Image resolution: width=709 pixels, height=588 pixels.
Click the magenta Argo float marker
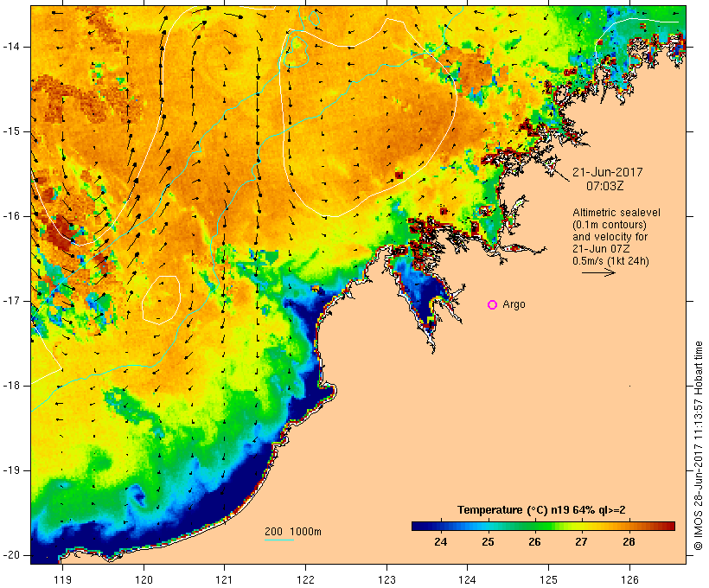pos(493,305)
